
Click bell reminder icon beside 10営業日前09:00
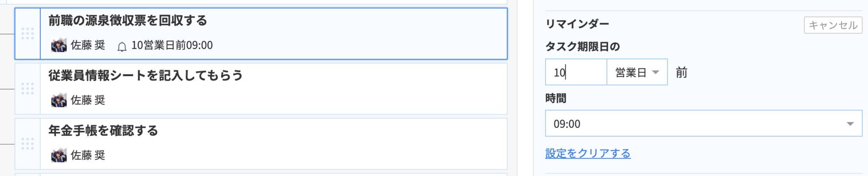[x=122, y=46]
